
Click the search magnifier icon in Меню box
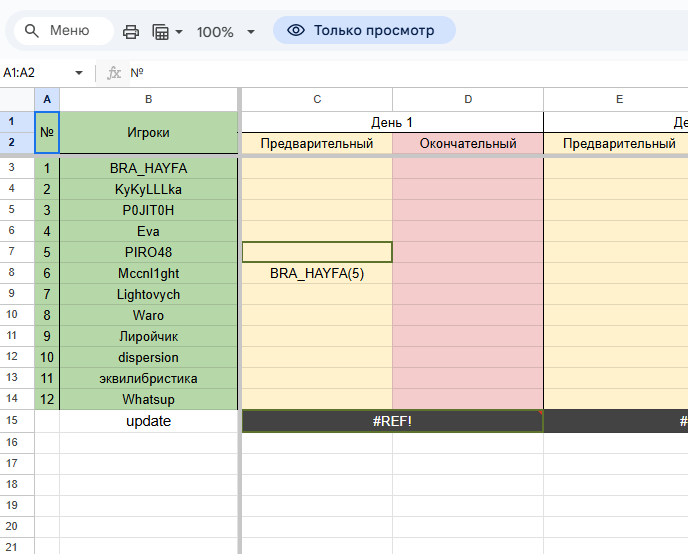point(32,31)
